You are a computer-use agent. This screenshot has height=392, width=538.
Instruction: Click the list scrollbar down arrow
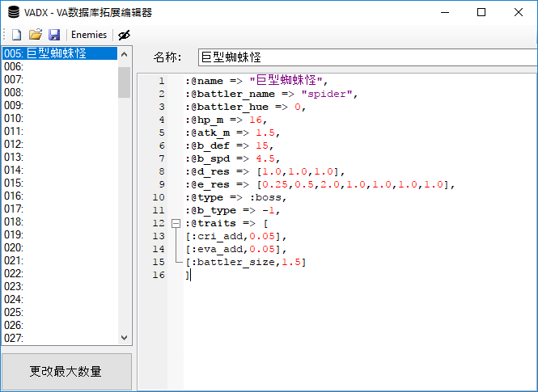pyautogui.click(x=125, y=338)
